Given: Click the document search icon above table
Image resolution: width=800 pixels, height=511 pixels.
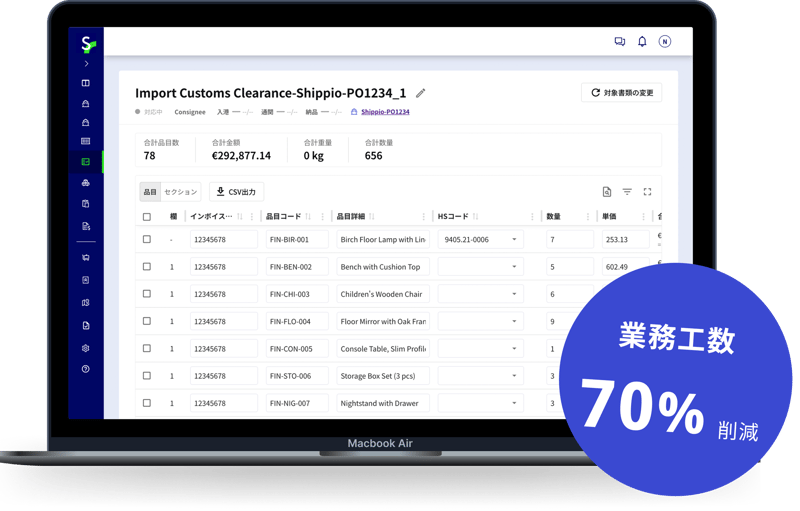Looking at the screenshot, I should [x=607, y=192].
